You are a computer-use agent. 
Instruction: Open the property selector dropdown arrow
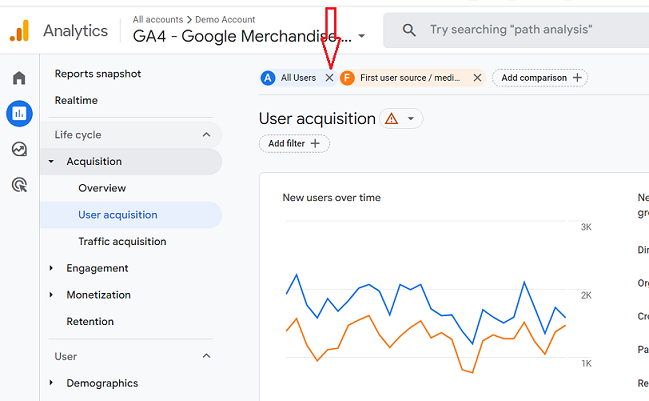point(362,36)
